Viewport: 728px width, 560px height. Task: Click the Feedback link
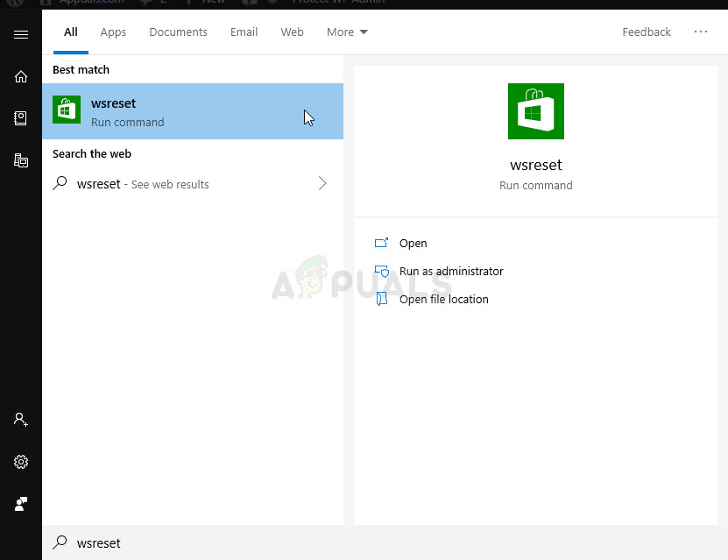tap(647, 32)
